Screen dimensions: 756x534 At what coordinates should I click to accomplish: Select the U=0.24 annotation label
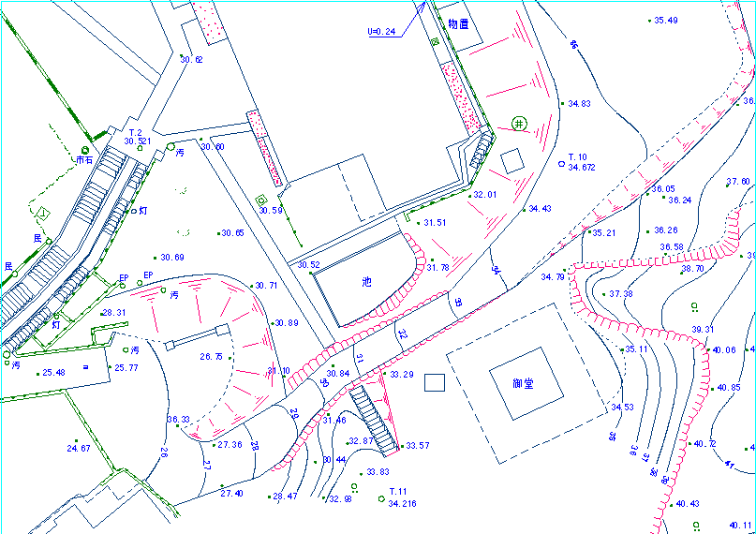tap(381, 31)
